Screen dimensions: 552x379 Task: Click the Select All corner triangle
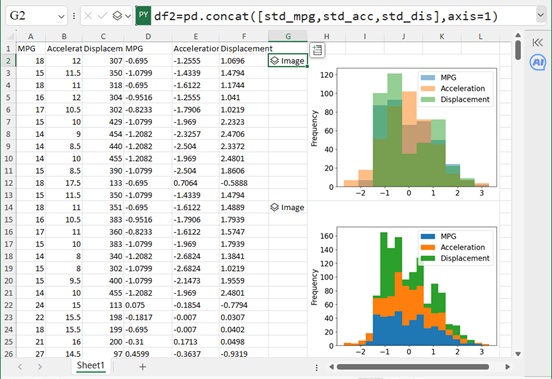(x=11, y=36)
